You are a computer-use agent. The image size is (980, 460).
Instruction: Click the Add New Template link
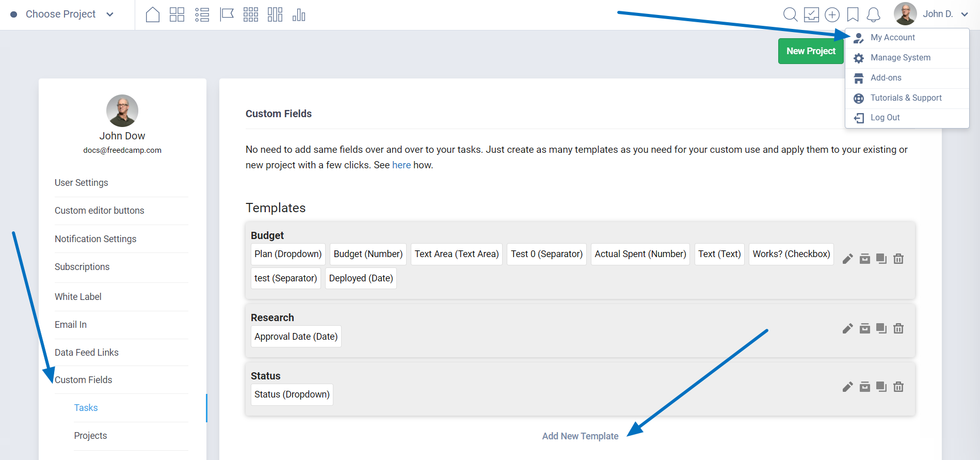click(x=580, y=436)
